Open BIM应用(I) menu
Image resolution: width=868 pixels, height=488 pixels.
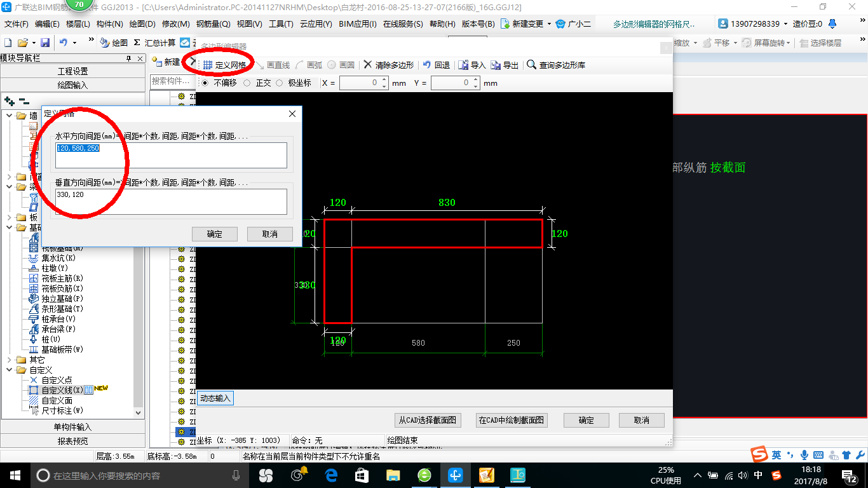pos(358,24)
